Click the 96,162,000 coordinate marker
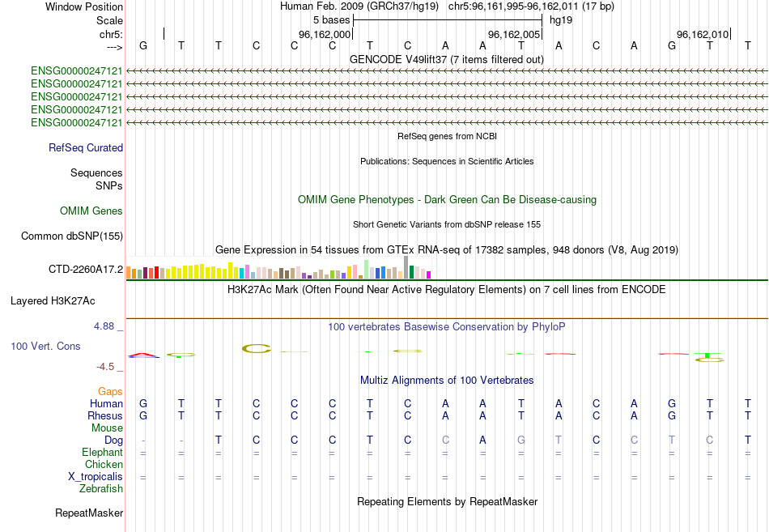Image resolution: width=769 pixels, height=532 pixels. [325, 34]
